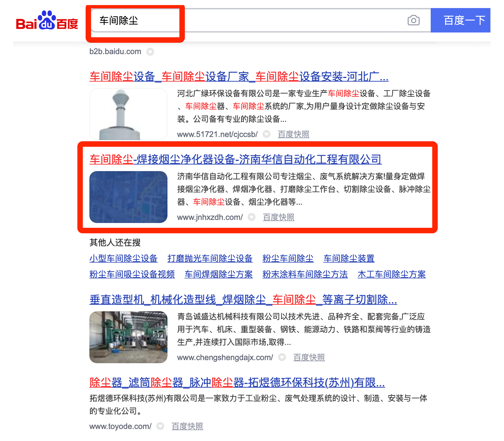Click the 百度一下 search button
Image resolution: width=504 pixels, height=441 pixels.
pyautogui.click(x=461, y=20)
